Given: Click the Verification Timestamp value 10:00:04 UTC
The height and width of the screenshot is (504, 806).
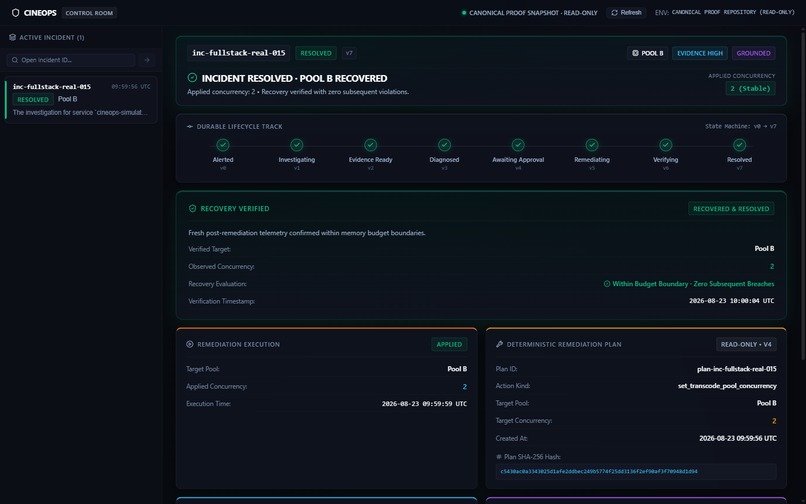Looking at the screenshot, I should point(731,301).
